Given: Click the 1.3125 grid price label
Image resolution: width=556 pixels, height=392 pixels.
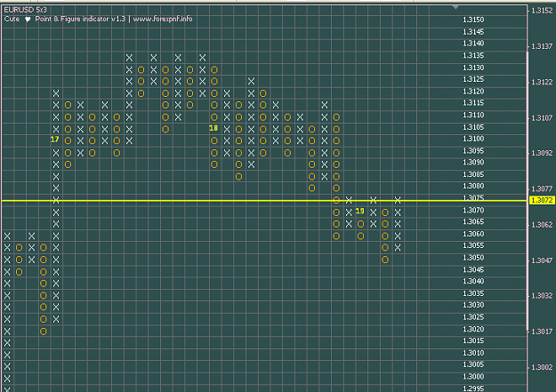Looking at the screenshot, I should coord(473,79).
